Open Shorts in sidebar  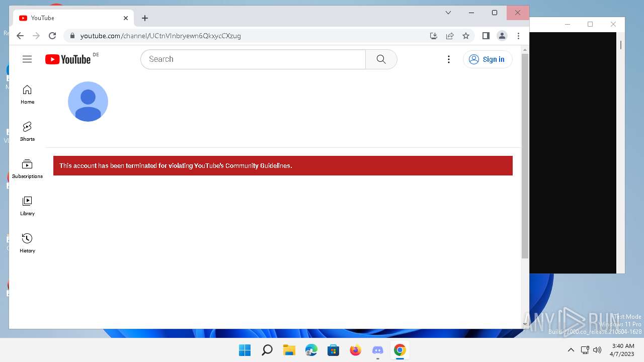pos(27,132)
